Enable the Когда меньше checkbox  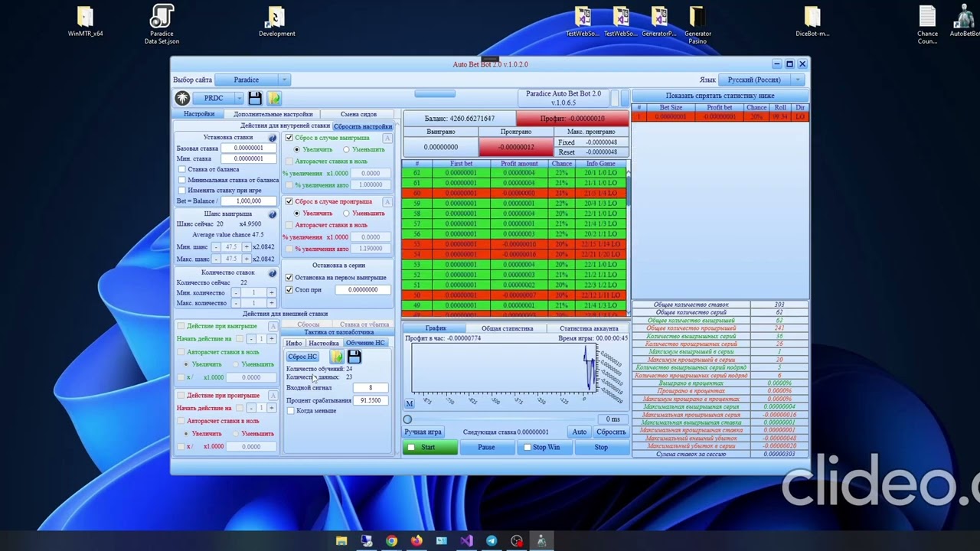[291, 411]
